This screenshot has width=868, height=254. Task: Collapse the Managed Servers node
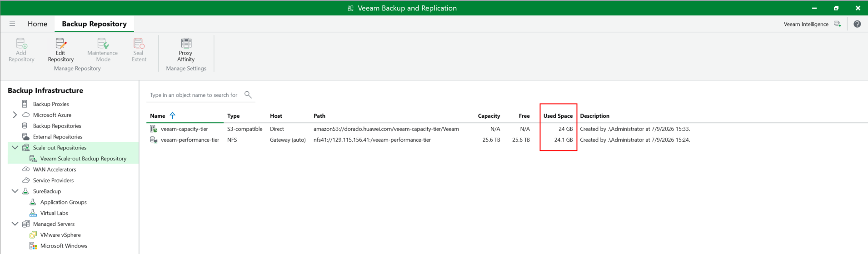pyautogui.click(x=15, y=224)
